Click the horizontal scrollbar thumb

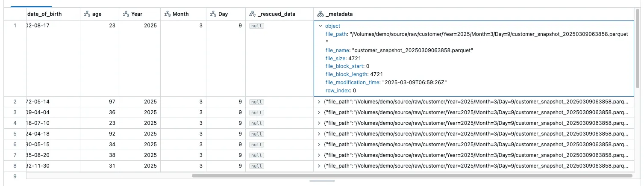click(x=412, y=175)
